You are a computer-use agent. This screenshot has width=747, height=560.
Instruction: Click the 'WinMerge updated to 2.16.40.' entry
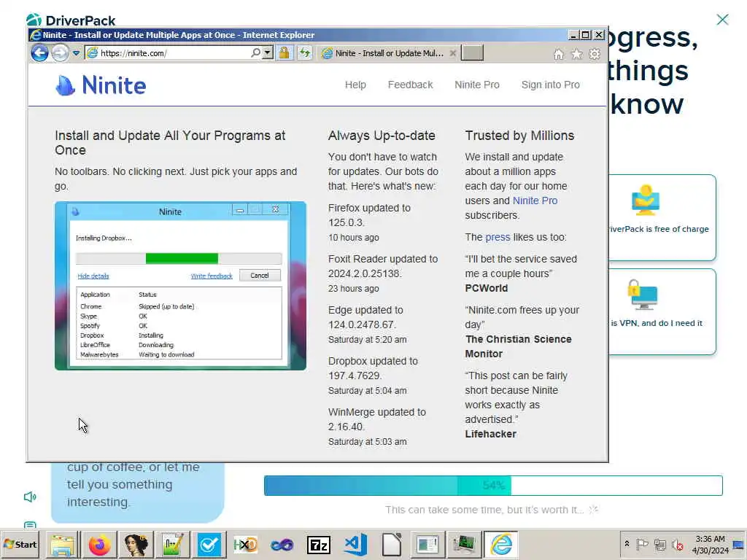point(377,419)
